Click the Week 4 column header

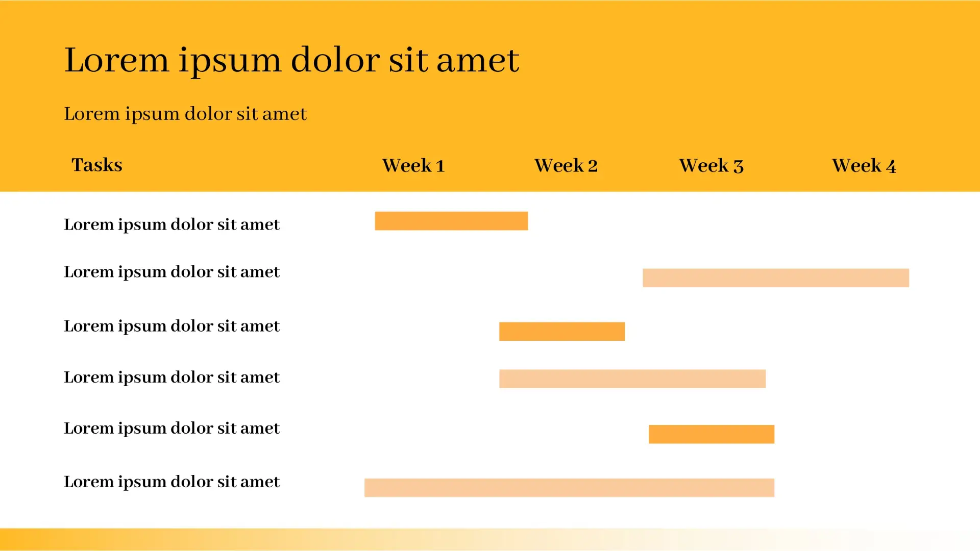(x=864, y=166)
